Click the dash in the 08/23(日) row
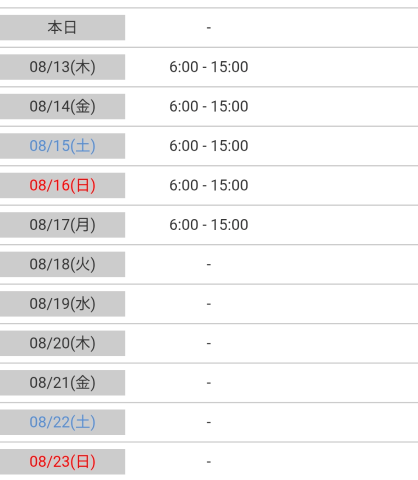 [x=209, y=462]
